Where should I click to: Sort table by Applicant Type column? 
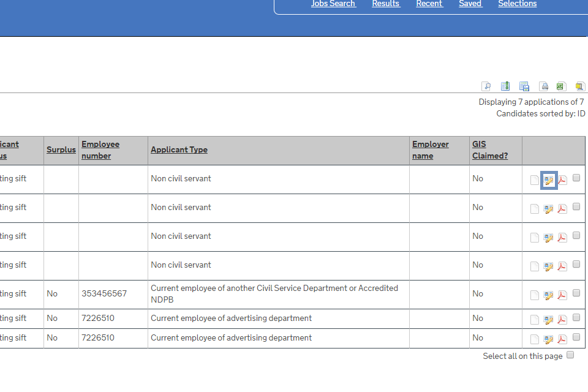coord(179,149)
